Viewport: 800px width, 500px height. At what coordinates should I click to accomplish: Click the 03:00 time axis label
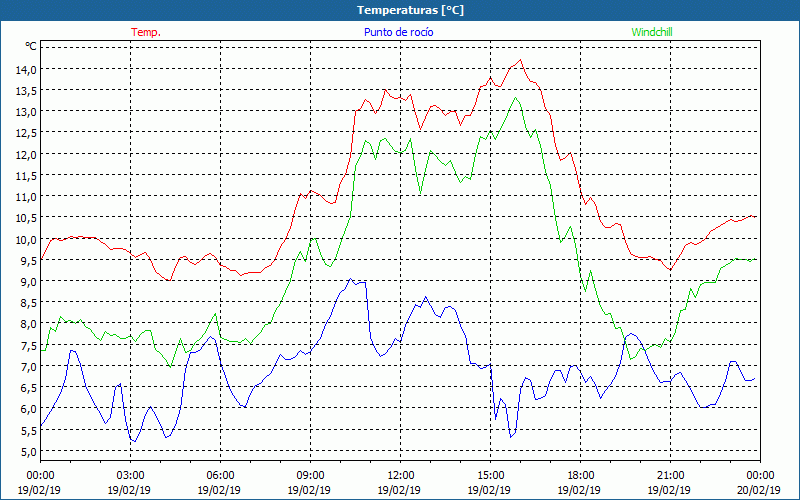[131, 476]
